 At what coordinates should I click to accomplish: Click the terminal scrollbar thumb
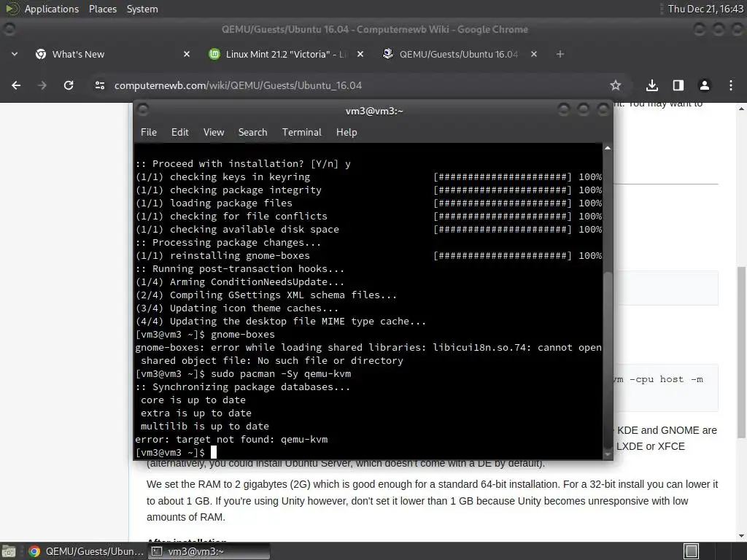point(608,359)
